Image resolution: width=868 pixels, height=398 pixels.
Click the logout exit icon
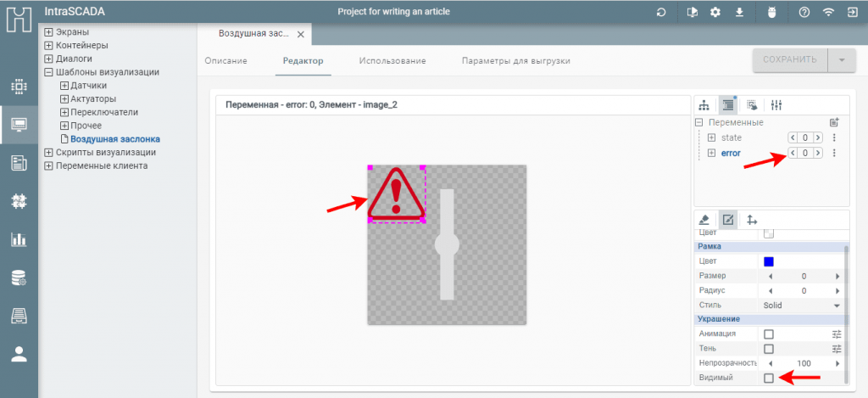(852, 12)
